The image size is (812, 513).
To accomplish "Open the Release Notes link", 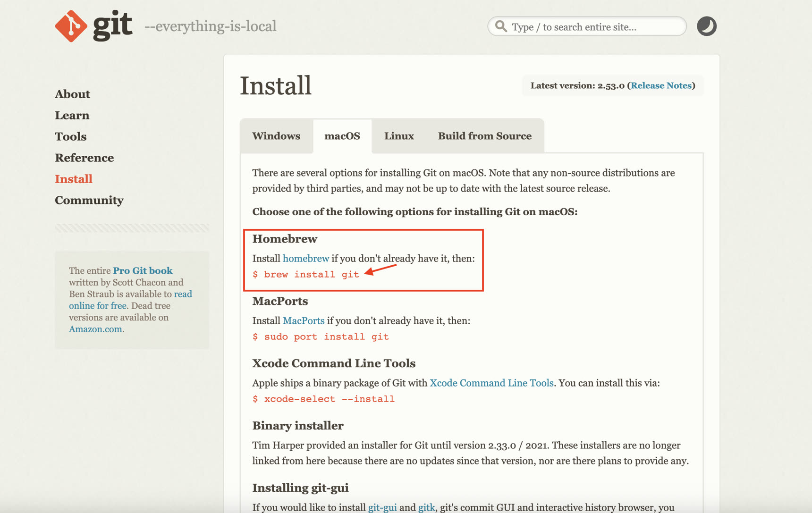I will click(x=661, y=85).
